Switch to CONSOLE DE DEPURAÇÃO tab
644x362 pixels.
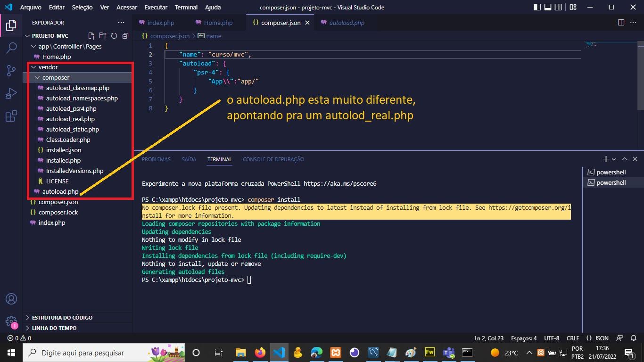(x=273, y=159)
